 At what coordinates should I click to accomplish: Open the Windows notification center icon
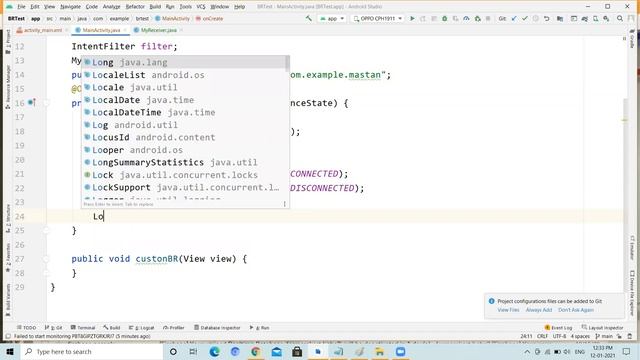tap(627, 351)
